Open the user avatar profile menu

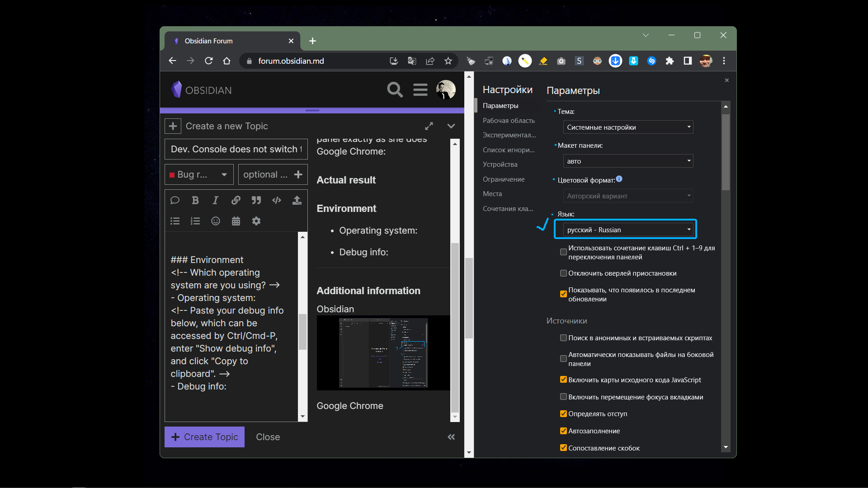coord(446,89)
